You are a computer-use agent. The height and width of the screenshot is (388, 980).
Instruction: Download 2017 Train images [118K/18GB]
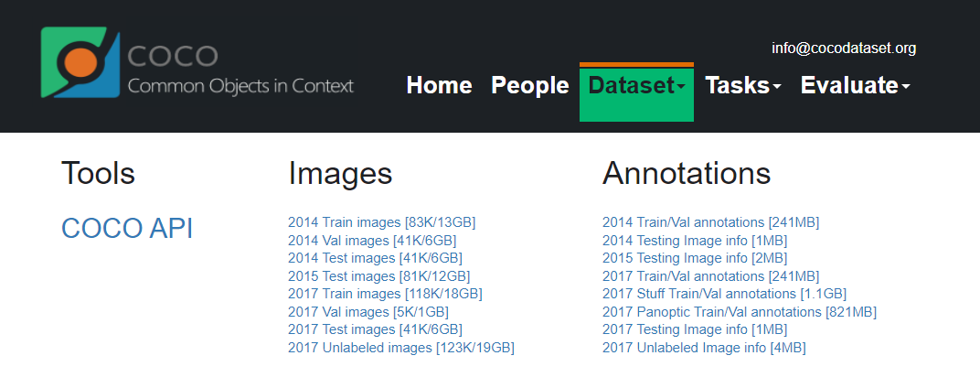pyautogui.click(x=385, y=294)
